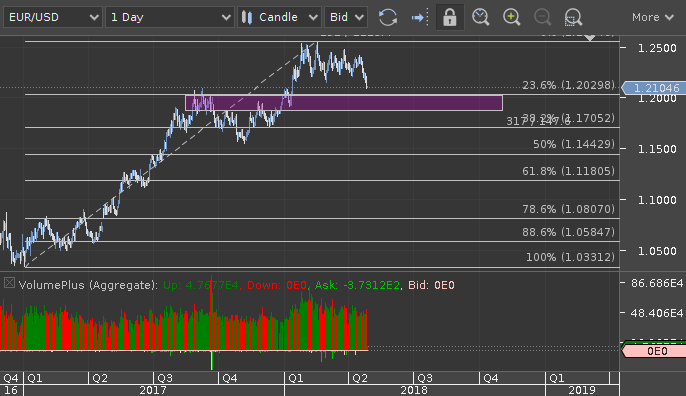The image size is (686, 396).
Task: Click the 1.0500 price axis label
Action: click(x=657, y=251)
